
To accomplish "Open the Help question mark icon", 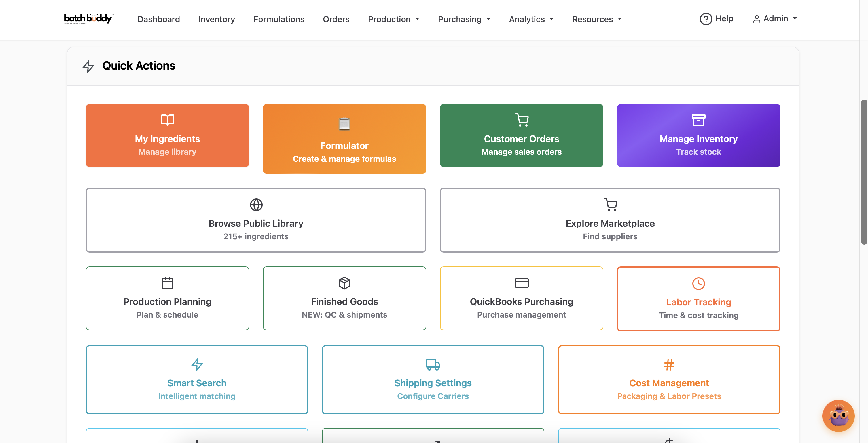I will coord(706,18).
